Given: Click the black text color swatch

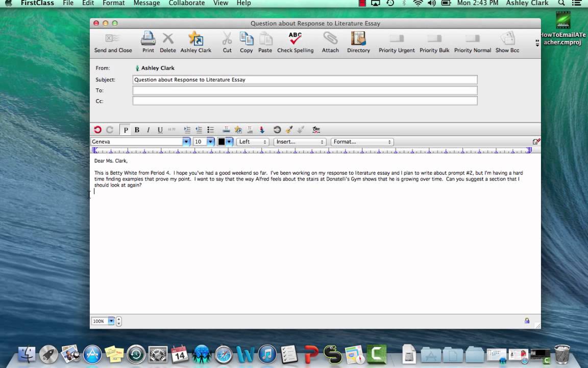Looking at the screenshot, I should [222, 142].
